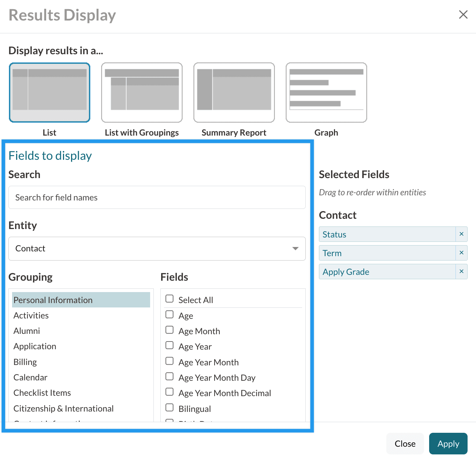Open the Entity dropdown showing Contact
The width and height of the screenshot is (476, 461).
tap(157, 248)
